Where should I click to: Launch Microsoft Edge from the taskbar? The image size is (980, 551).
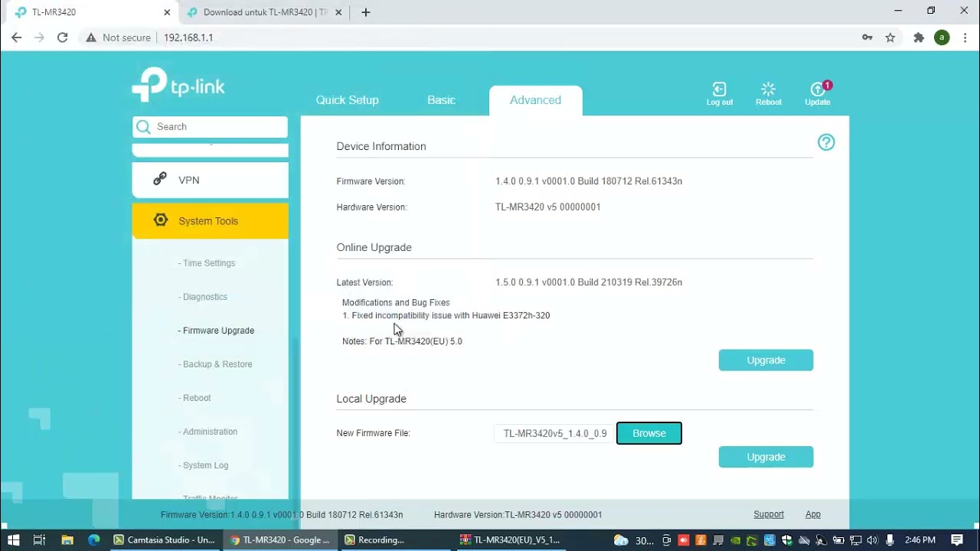coord(93,540)
